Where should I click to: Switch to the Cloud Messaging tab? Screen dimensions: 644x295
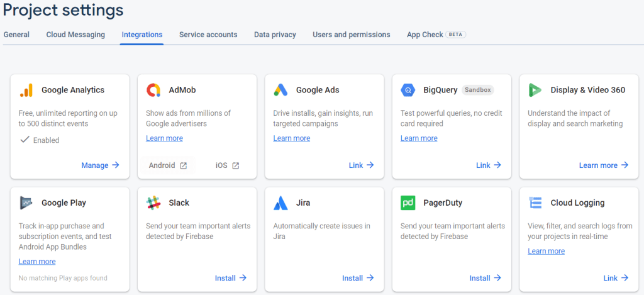point(75,35)
